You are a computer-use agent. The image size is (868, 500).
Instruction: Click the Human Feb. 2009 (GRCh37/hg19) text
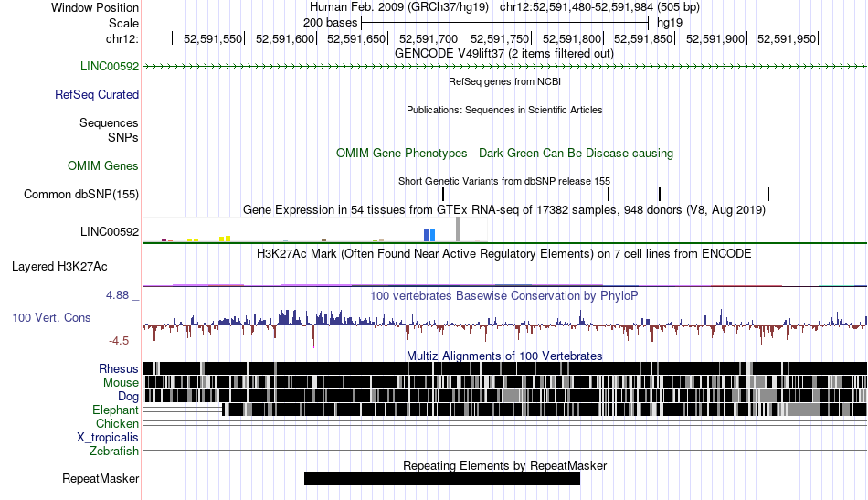point(399,7)
